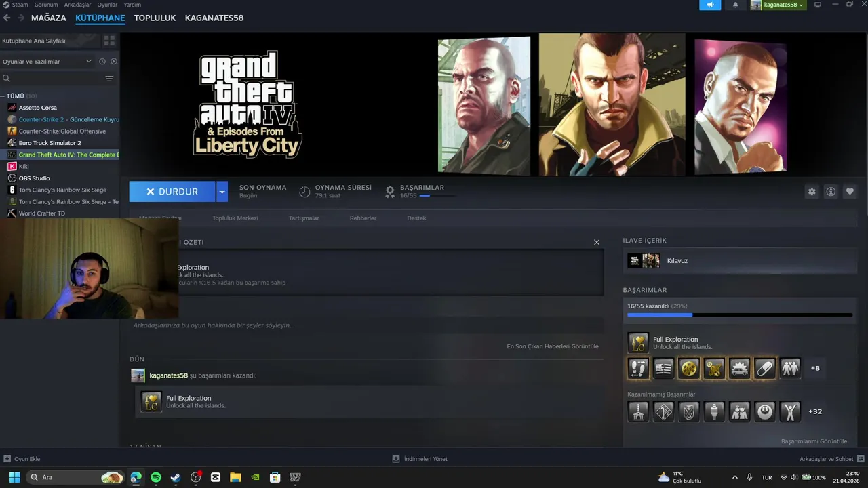Open kaganates58 account dropdown

pyautogui.click(x=778, y=5)
